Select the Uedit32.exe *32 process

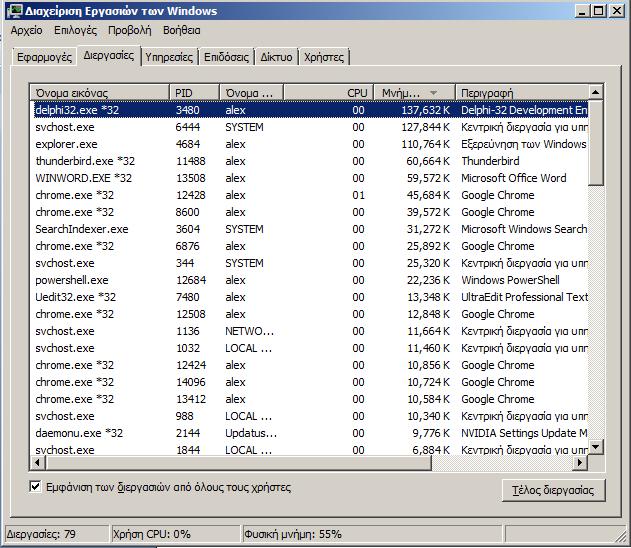coord(310,297)
